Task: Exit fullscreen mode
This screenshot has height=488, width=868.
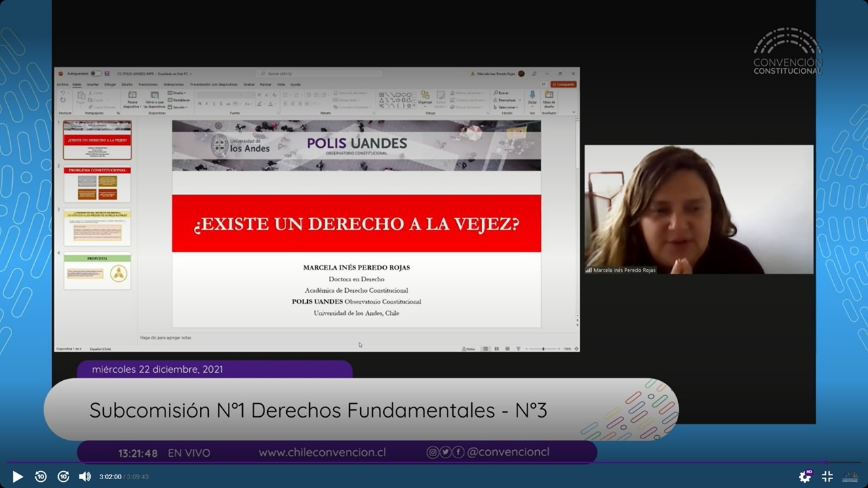Action: (x=827, y=476)
